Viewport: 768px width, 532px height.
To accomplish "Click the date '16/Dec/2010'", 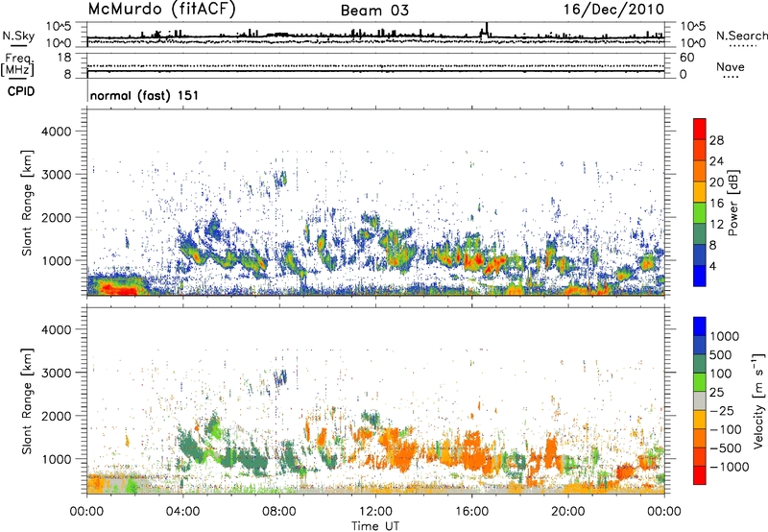I will tap(613, 10).
